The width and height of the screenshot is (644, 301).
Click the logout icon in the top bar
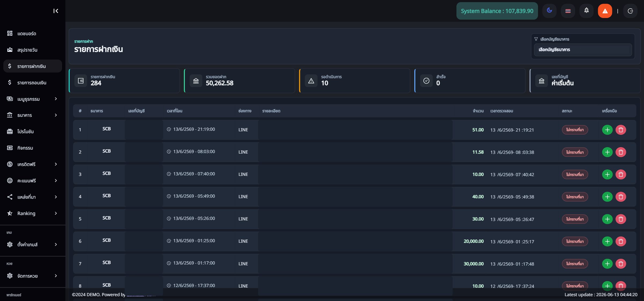tap(630, 11)
